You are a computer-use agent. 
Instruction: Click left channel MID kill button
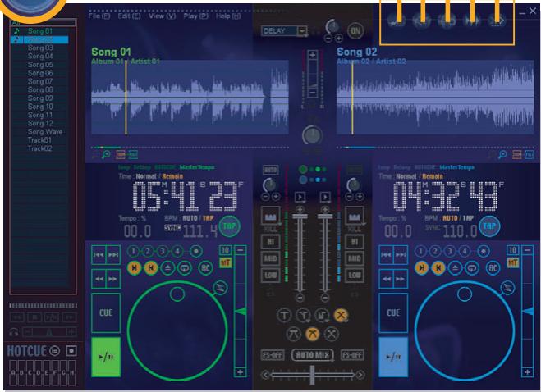click(x=271, y=258)
